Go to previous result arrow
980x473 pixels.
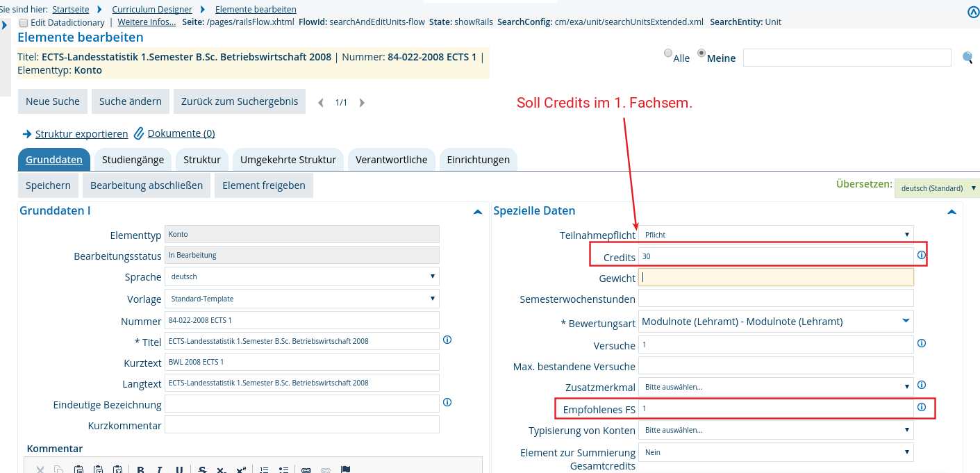coord(321,103)
